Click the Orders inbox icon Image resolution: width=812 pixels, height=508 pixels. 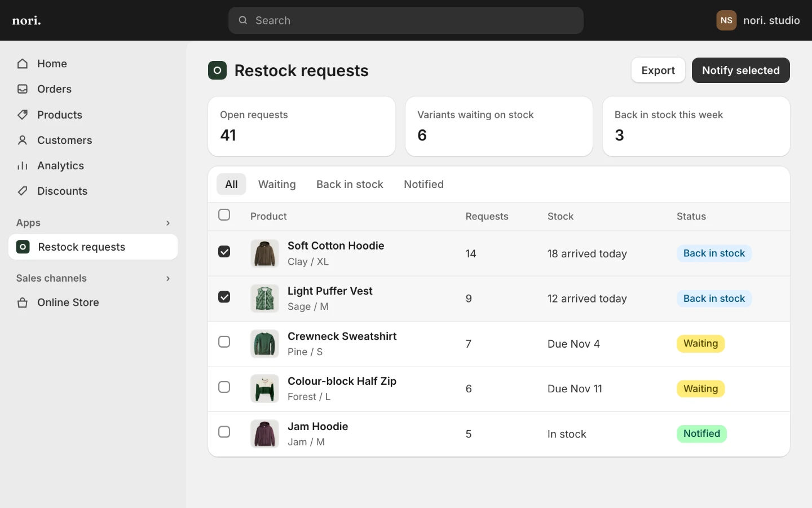pos(23,89)
